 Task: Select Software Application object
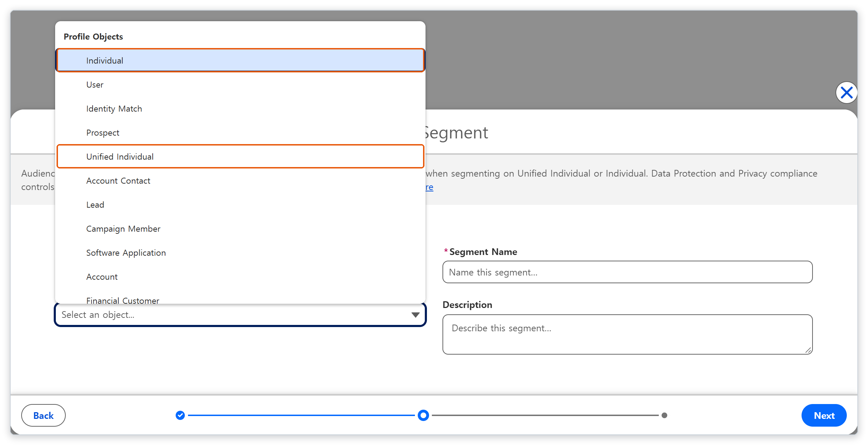pos(240,253)
